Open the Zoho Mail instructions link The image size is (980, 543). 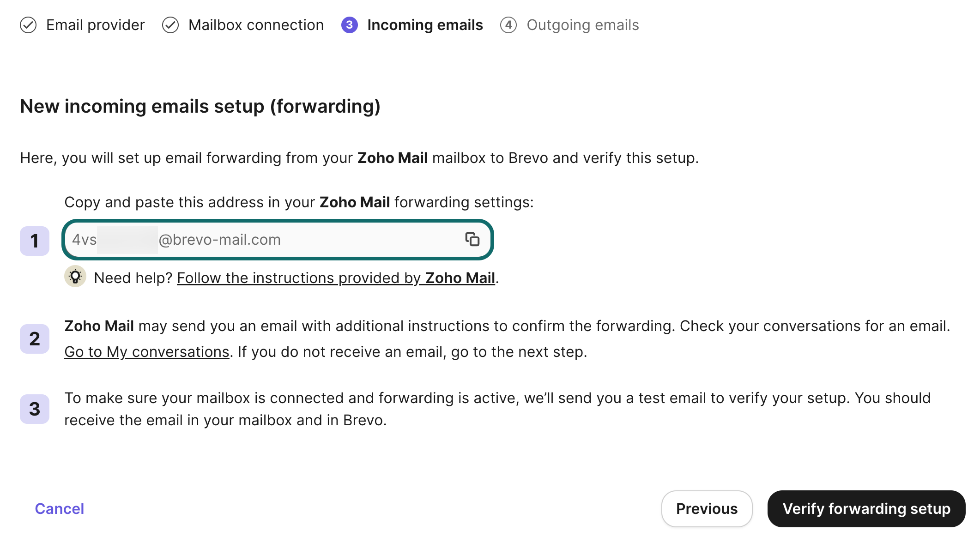coord(337,278)
